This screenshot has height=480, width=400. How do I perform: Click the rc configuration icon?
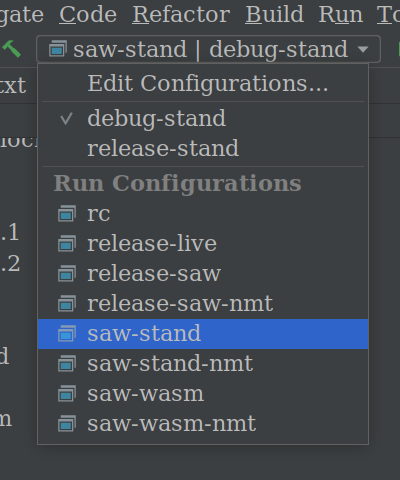[67, 213]
